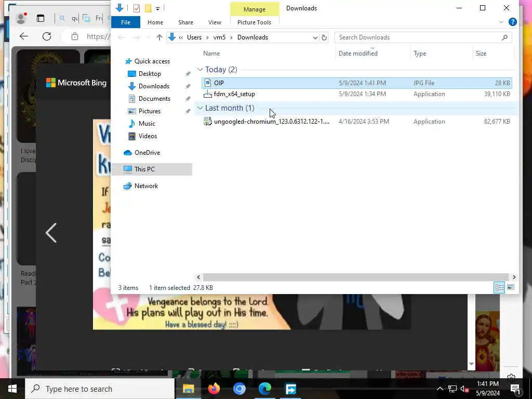Click the Up one level arrow

click(x=159, y=37)
